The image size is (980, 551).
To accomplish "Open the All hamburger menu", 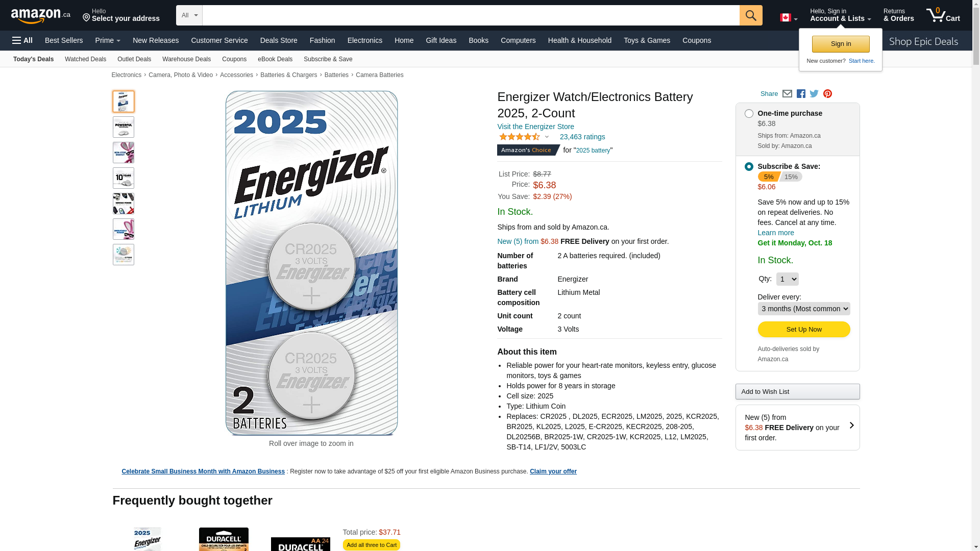I will point(22,40).
